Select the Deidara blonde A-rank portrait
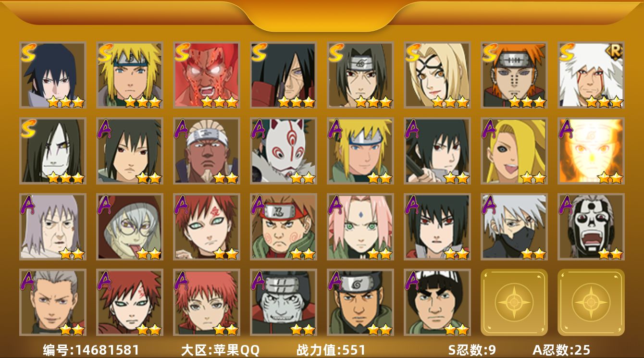 pos(514,151)
